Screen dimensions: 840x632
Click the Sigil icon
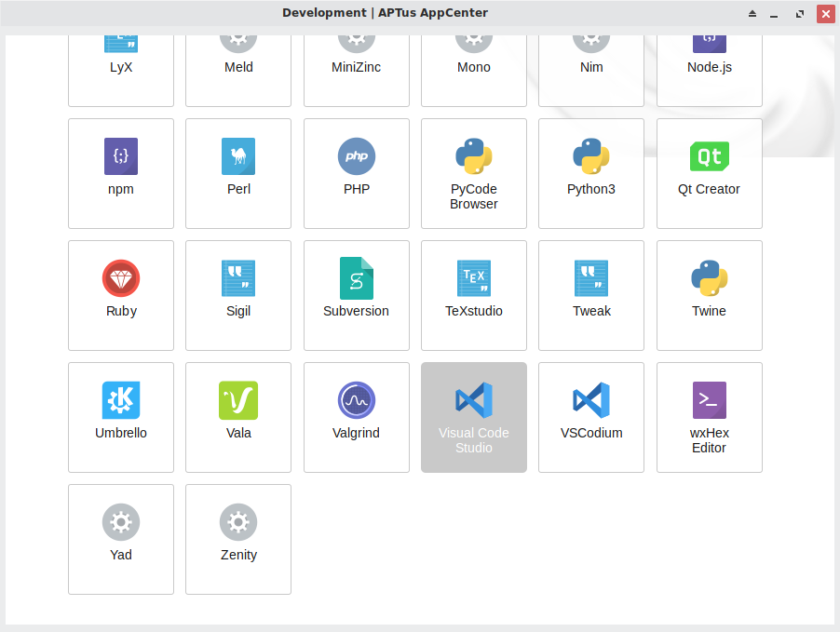(x=238, y=278)
